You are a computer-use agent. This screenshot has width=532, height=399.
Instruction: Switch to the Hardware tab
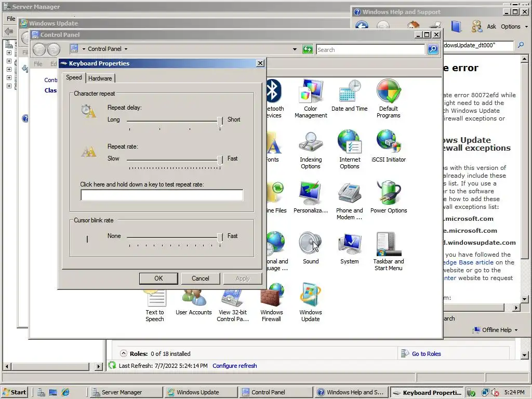tap(100, 78)
